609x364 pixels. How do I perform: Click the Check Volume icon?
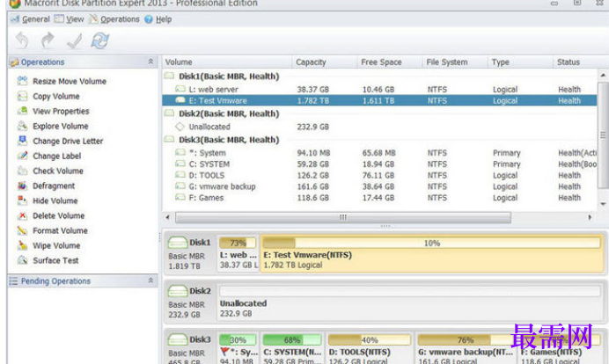(x=23, y=171)
